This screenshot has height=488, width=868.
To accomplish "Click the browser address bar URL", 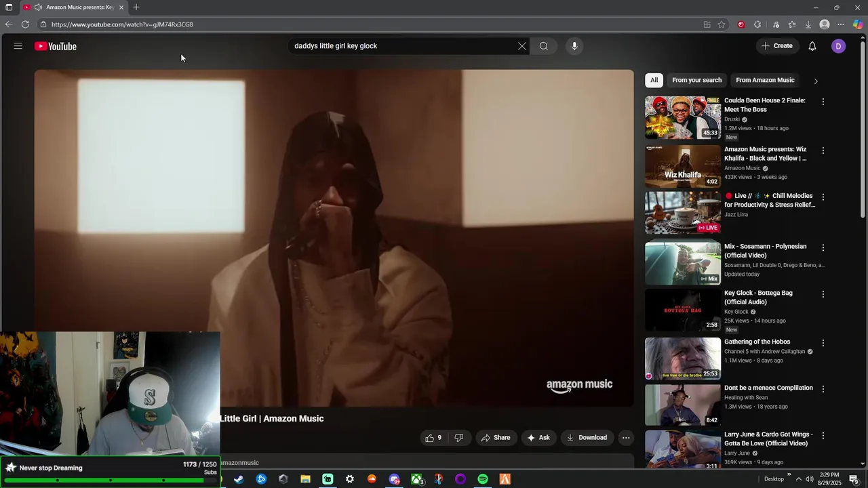I will [122, 24].
